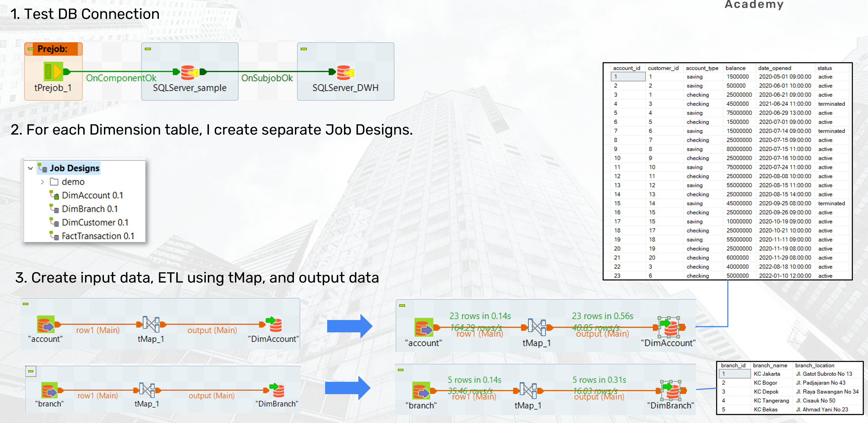Collapse the unexecuted branch subjob
Screen dimensions: 868x423
click(31, 371)
